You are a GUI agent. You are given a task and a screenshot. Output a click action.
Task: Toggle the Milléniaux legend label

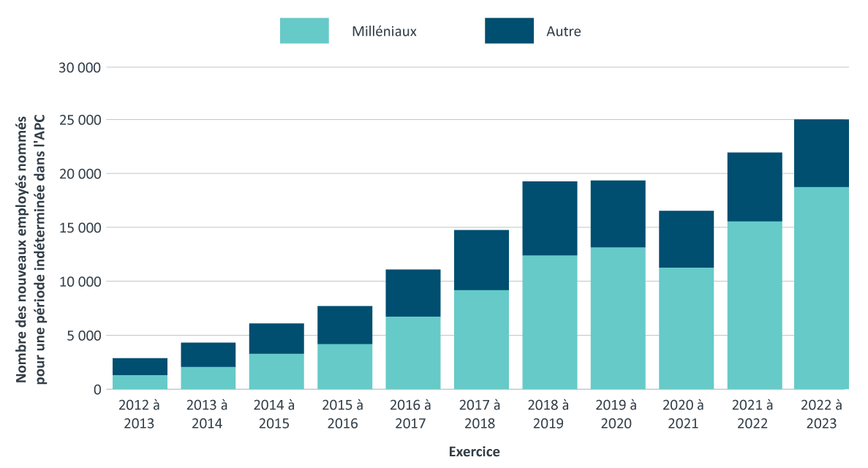pos(384,31)
